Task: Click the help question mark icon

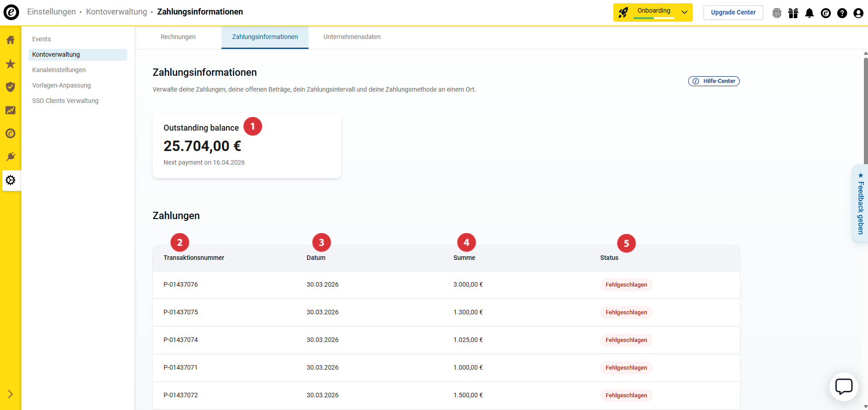Action: [x=842, y=13]
